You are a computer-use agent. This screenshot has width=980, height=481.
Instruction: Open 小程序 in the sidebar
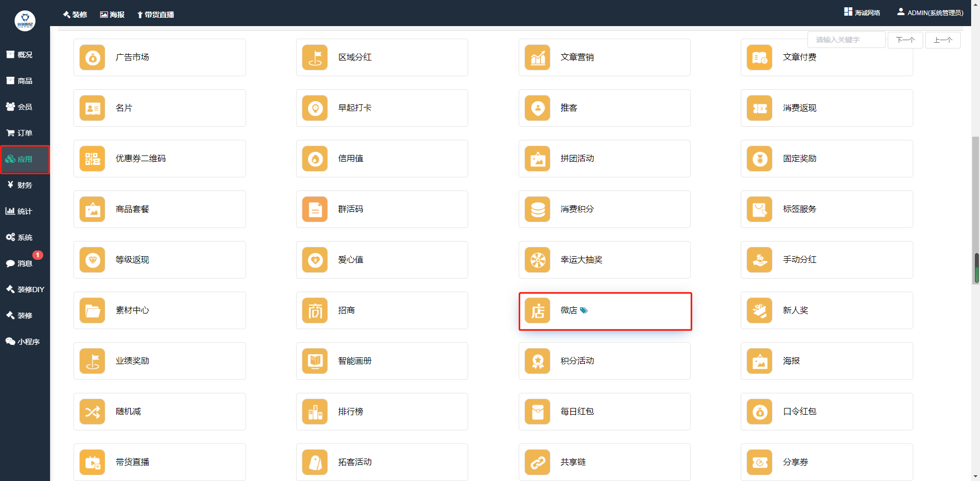tap(25, 342)
